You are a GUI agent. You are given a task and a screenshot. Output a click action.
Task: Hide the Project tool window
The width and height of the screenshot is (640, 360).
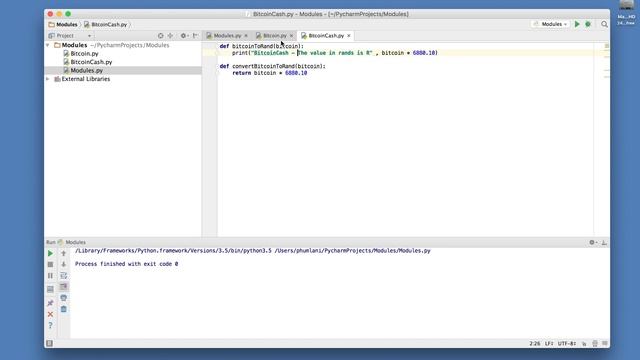[x=196, y=36]
